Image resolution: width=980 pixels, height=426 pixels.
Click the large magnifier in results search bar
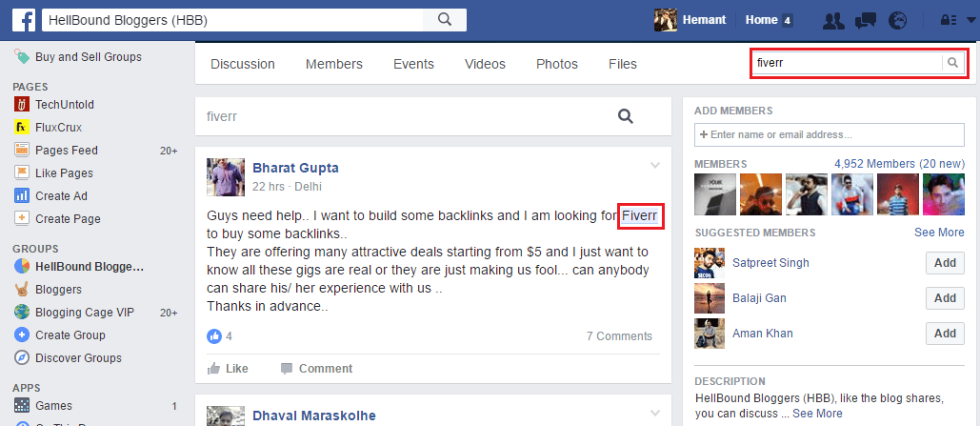pos(625,116)
